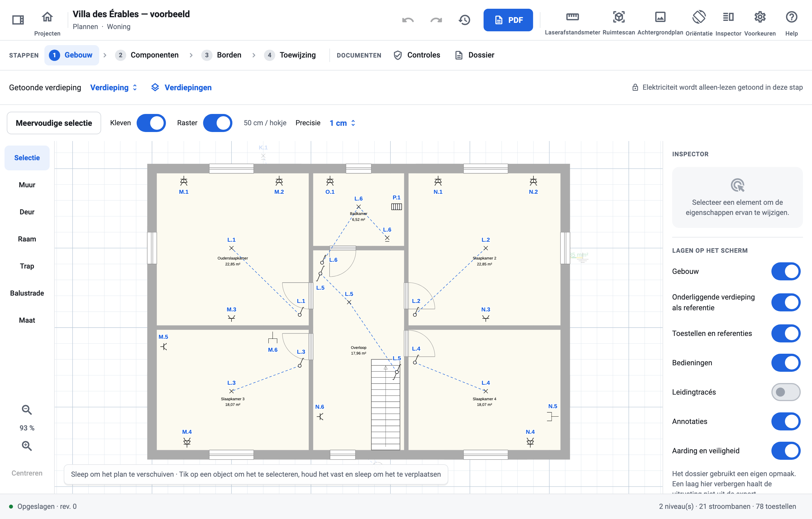Viewport: 812px width, 519px height.
Task: Toggle the Bedieningen layer off
Action: [x=786, y=362]
